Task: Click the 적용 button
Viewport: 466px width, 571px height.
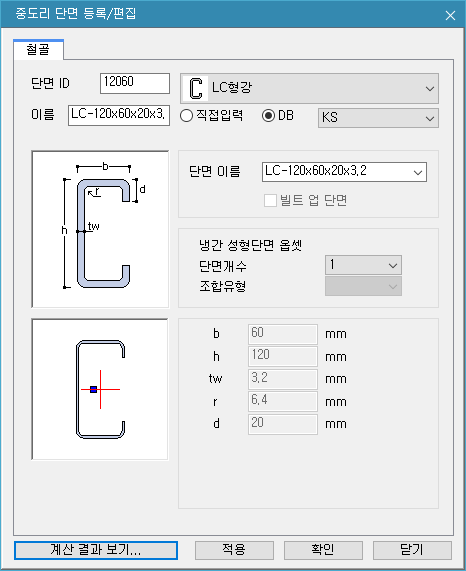Action: click(x=234, y=550)
